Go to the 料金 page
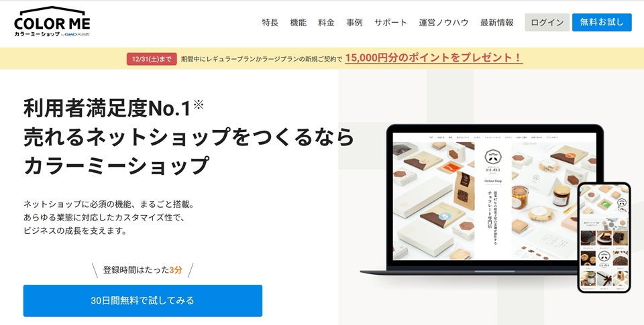 326,23
